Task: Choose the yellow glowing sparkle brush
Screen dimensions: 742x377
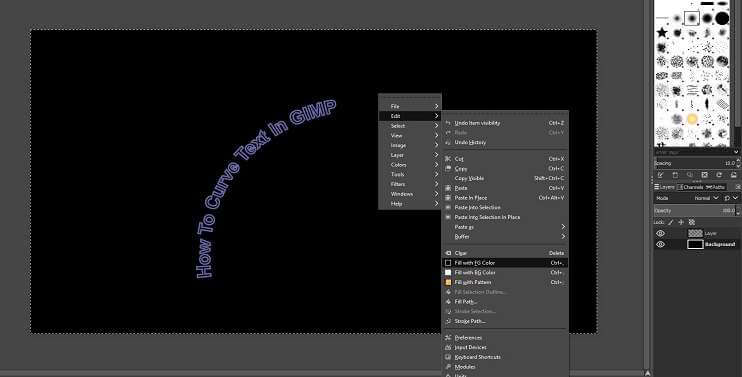Action: pos(692,118)
